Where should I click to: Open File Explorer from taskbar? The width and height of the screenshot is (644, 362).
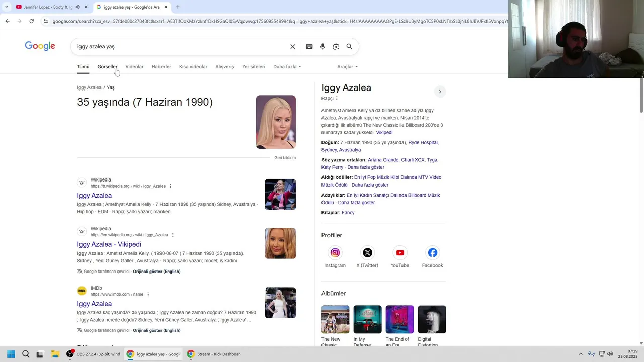click(55, 354)
